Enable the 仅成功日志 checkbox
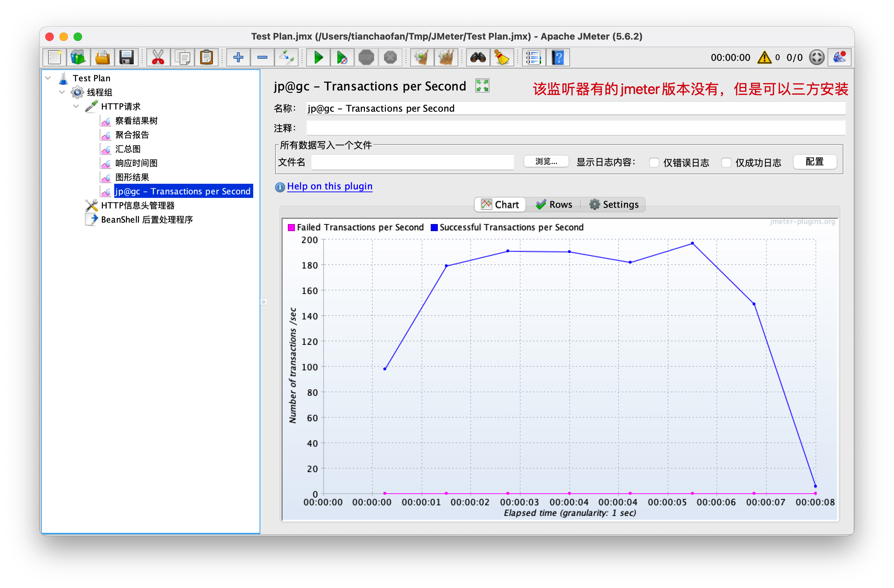This screenshot has height=588, width=894. (726, 163)
